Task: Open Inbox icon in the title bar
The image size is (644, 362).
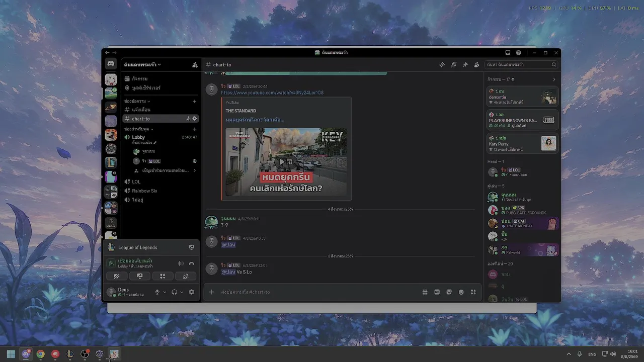Action: [x=508, y=53]
